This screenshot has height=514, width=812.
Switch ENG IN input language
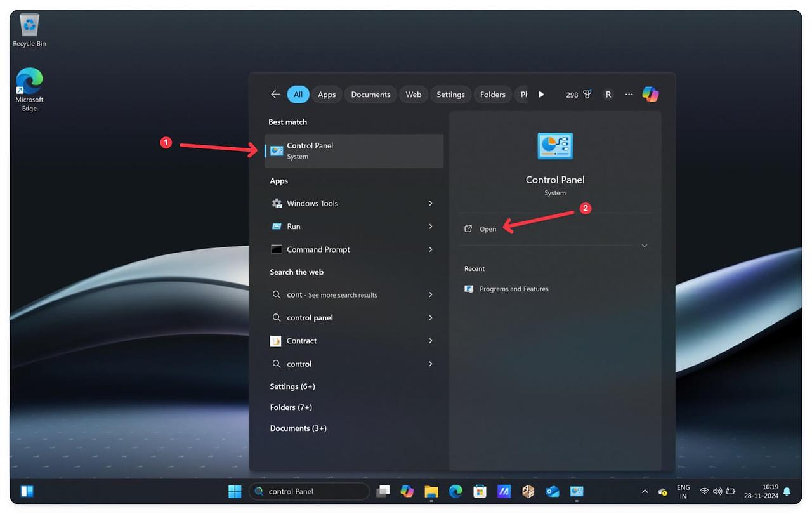[x=683, y=492]
